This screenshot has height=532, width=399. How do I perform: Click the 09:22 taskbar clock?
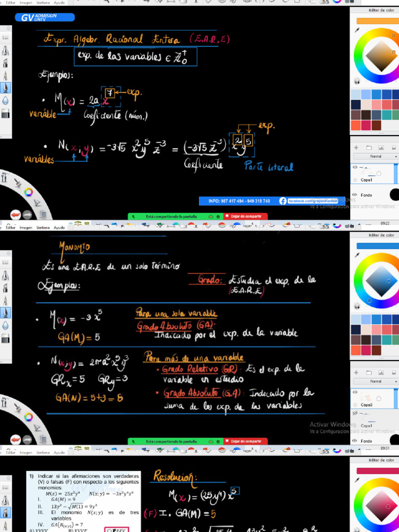tap(385, 223)
